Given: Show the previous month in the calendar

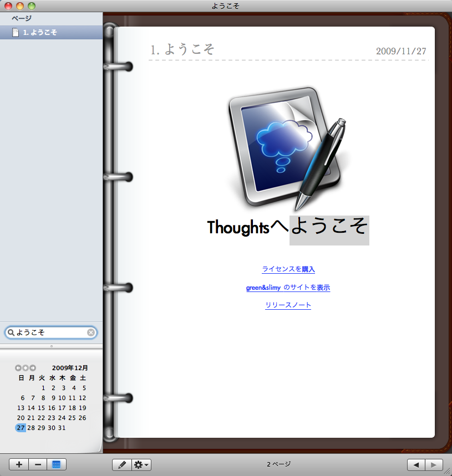Looking at the screenshot, I should pyautogui.click(x=18, y=368).
